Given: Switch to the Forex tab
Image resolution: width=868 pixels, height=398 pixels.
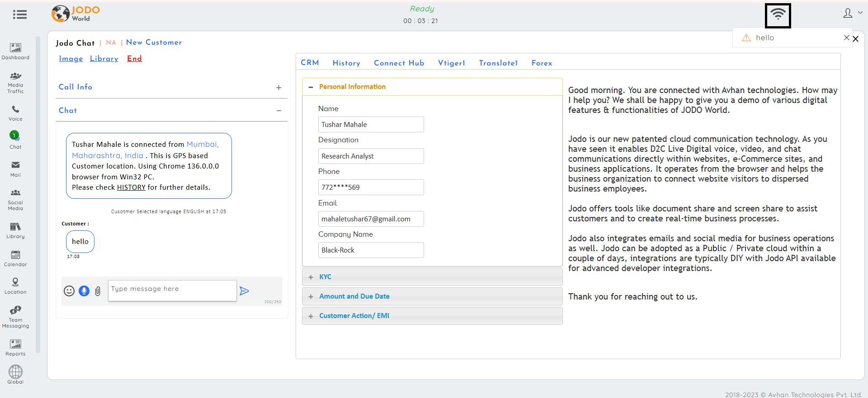Looking at the screenshot, I should click(x=542, y=63).
